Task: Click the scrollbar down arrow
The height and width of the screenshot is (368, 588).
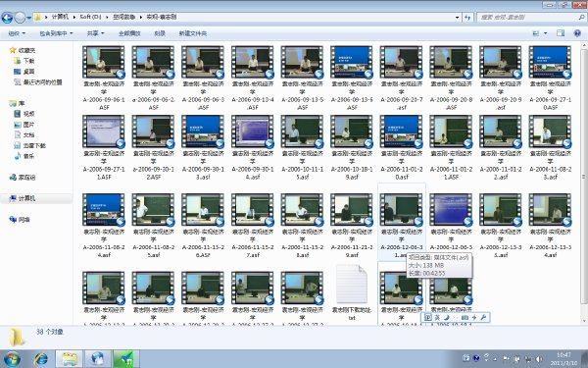Action: [584, 322]
